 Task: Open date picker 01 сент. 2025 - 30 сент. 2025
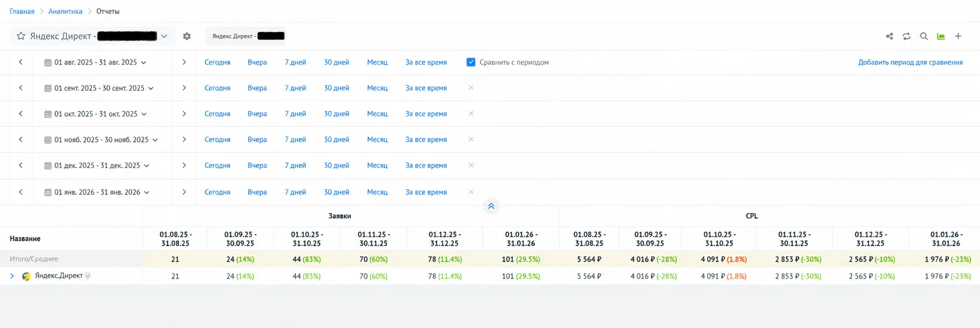(99, 88)
